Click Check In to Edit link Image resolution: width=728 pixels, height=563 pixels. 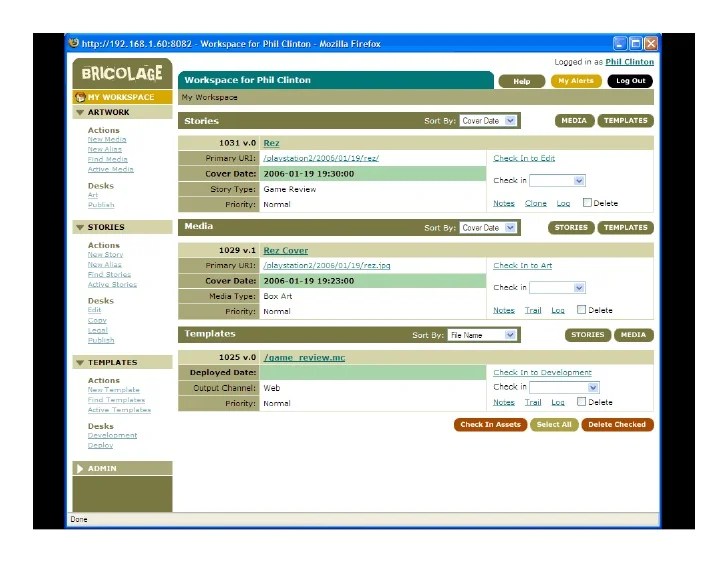point(524,158)
